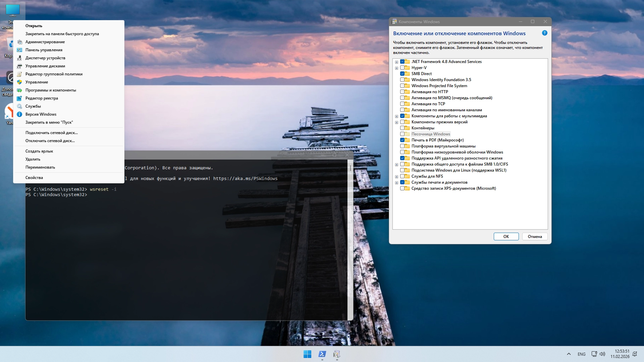This screenshot has width=644, height=362.
Task: Expand the Службы для NFS node
Action: pyautogui.click(x=397, y=176)
